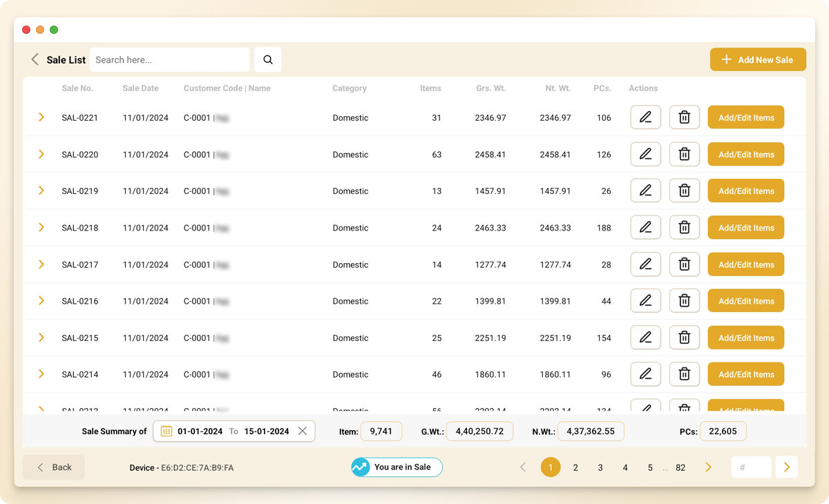Click the edit pencil icon for SAL-0215
This screenshot has height=504, width=829.
pos(645,338)
